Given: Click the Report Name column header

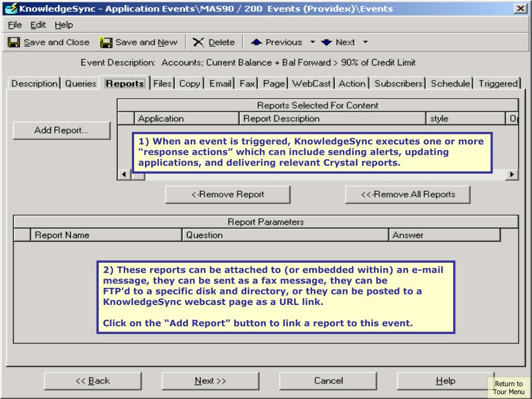Looking at the screenshot, I should click(106, 235).
